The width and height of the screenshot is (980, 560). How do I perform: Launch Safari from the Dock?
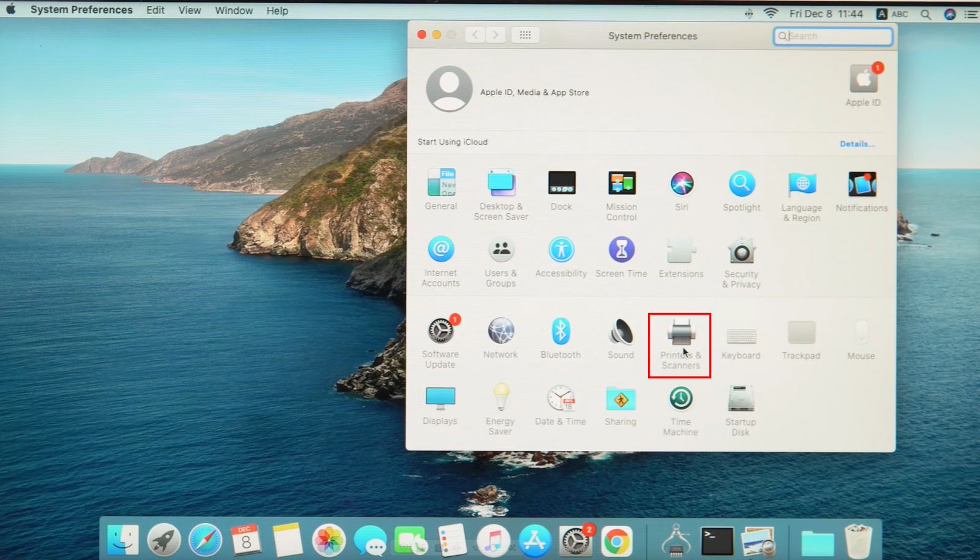(x=205, y=540)
